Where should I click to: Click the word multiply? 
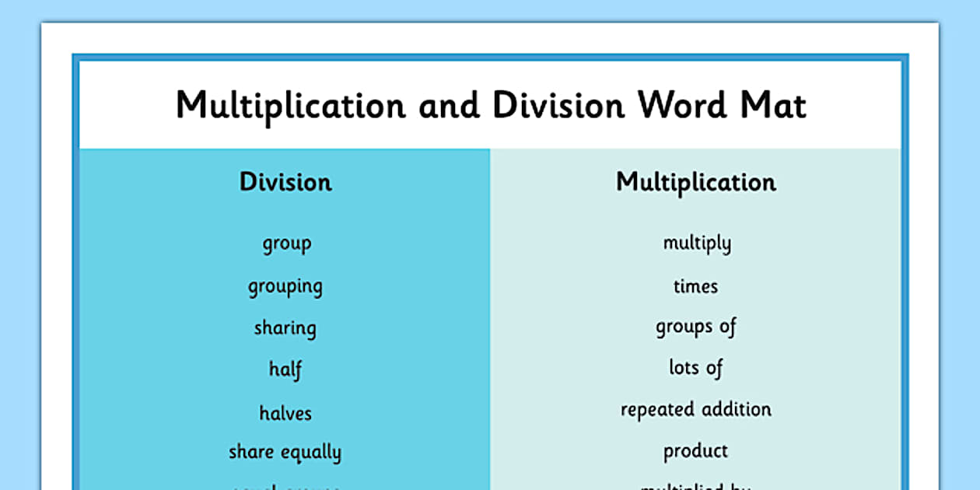tap(696, 243)
